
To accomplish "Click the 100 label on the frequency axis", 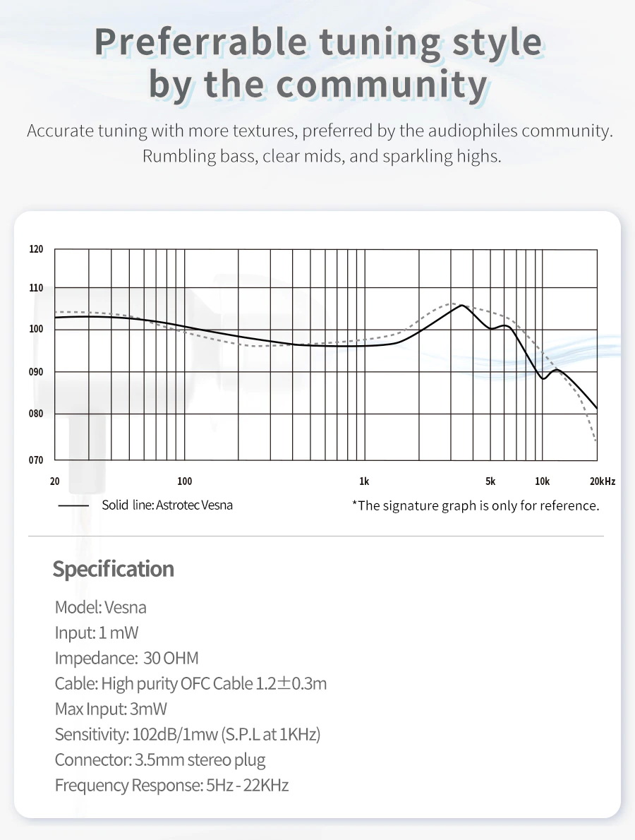I will coord(185,481).
